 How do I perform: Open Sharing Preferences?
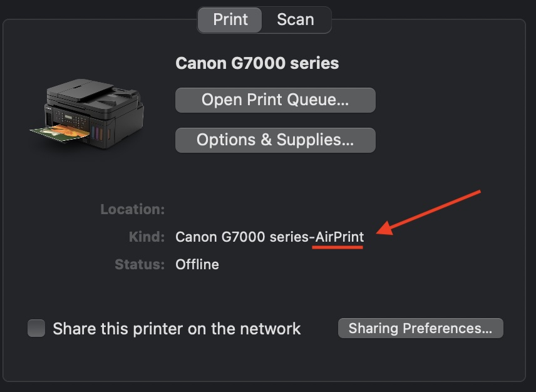click(420, 328)
